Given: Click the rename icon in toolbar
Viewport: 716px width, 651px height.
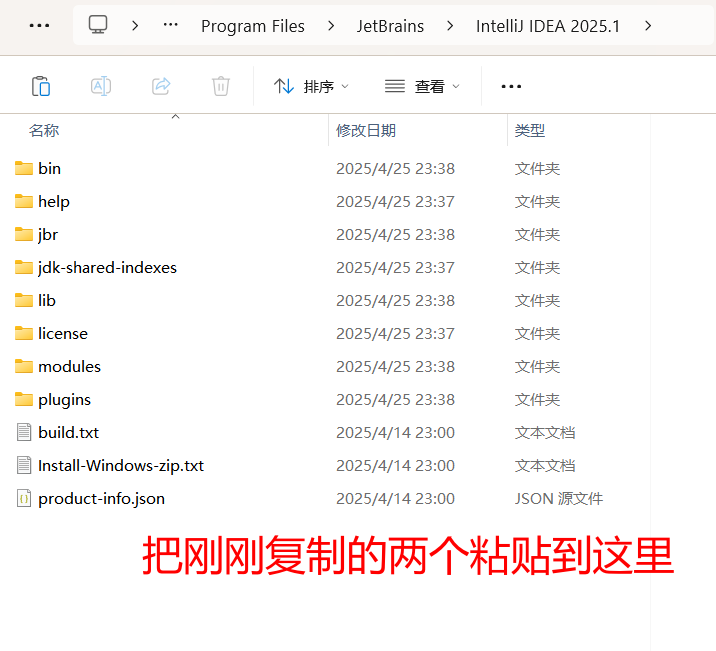Looking at the screenshot, I should (x=101, y=86).
